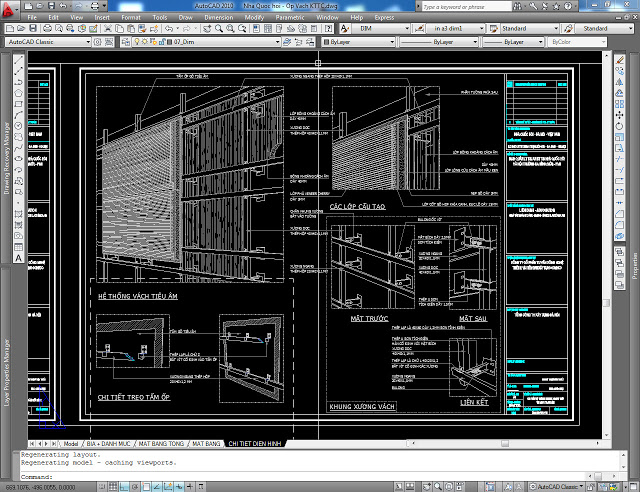This screenshot has width=640, height=492.
Task: Activate the Multiline Text tool
Action: click(x=18, y=258)
